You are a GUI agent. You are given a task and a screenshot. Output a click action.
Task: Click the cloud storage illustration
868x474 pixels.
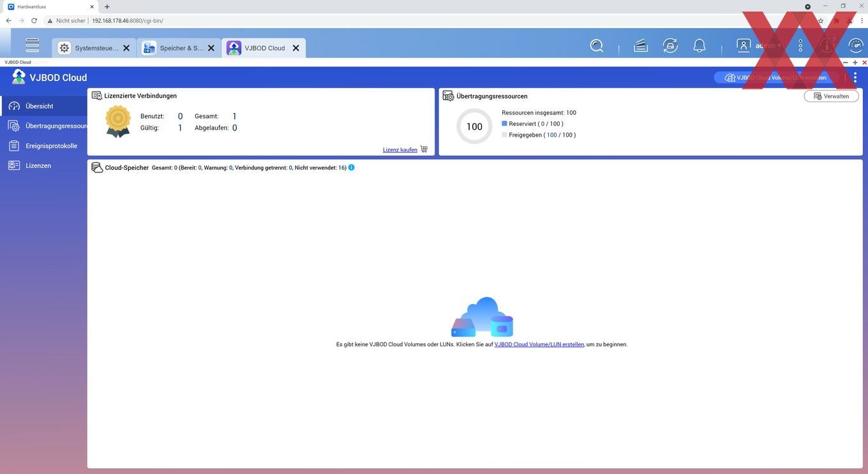483,317
